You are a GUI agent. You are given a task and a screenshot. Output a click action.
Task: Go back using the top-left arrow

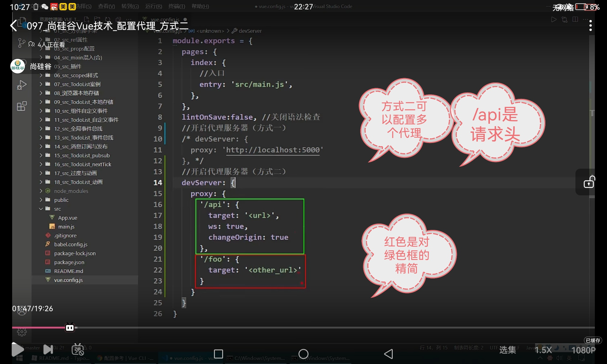click(14, 25)
